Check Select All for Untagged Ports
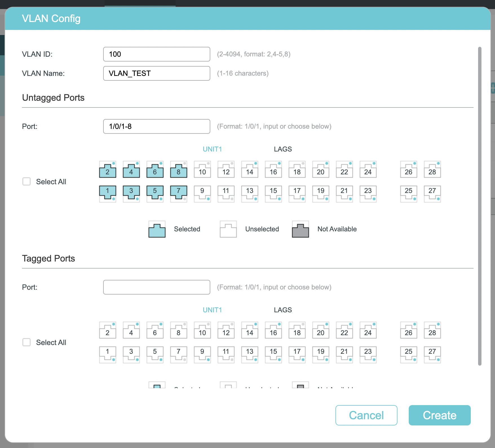Viewport: 495px width, 448px height. click(x=26, y=181)
